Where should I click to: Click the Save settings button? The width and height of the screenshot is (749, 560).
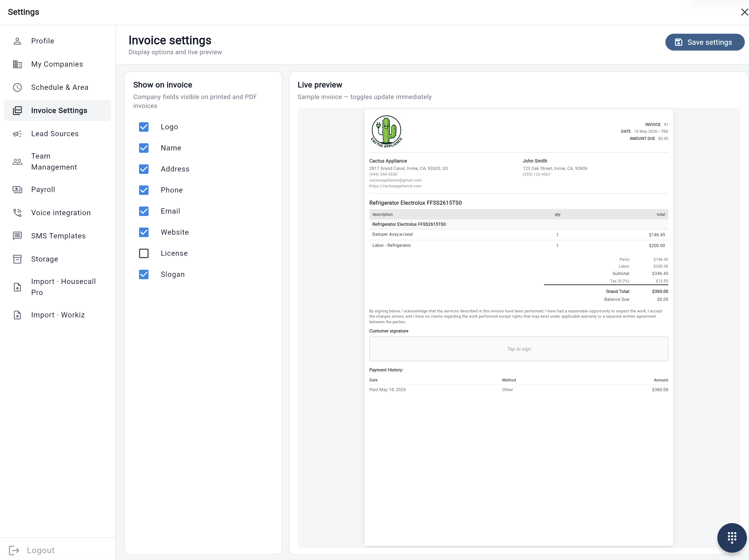click(x=705, y=42)
